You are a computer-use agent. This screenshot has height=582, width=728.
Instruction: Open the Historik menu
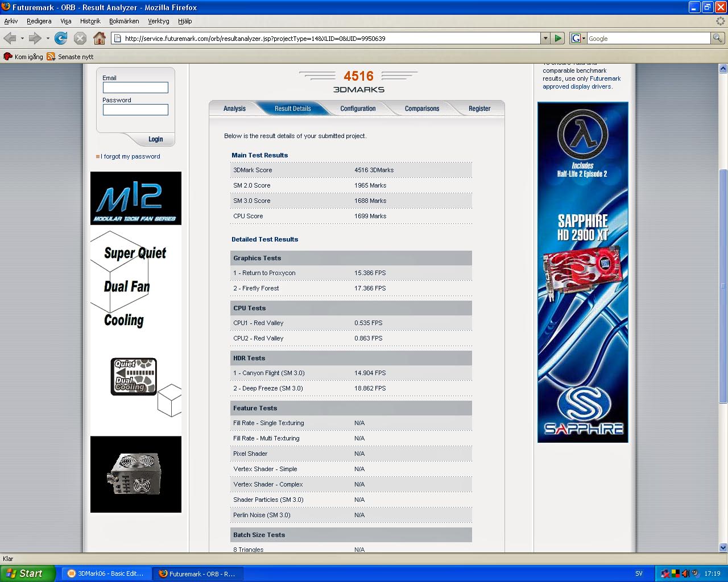(x=90, y=21)
